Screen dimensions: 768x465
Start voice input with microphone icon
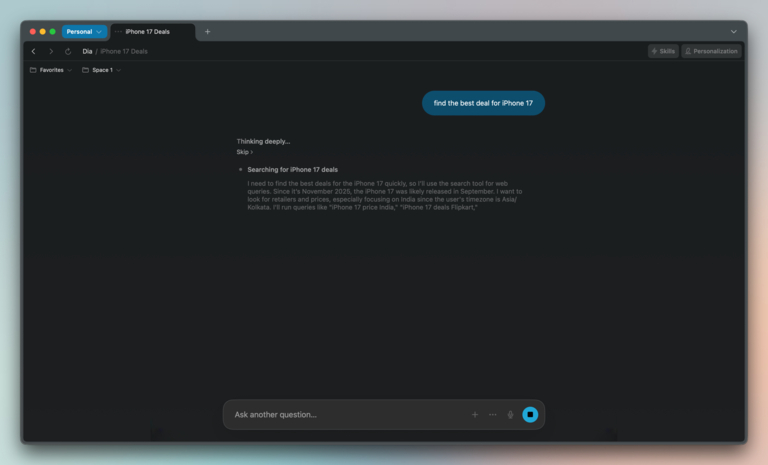[510, 415]
